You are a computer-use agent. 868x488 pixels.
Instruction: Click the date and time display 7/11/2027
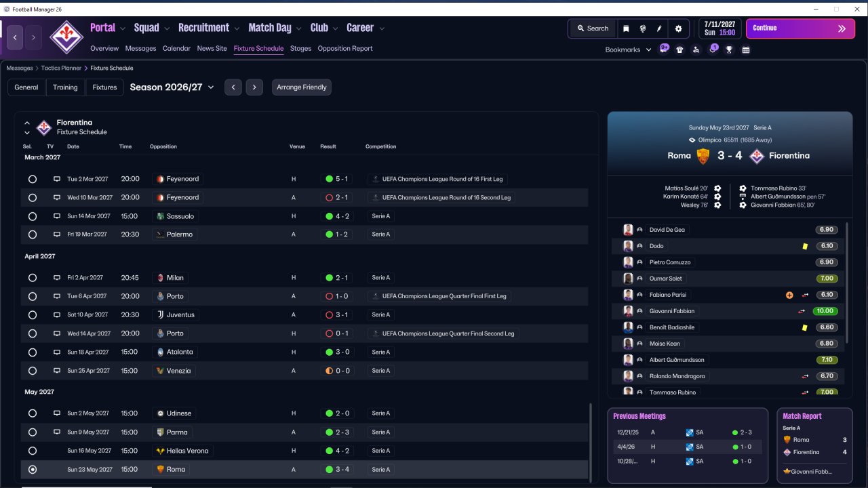[719, 28]
